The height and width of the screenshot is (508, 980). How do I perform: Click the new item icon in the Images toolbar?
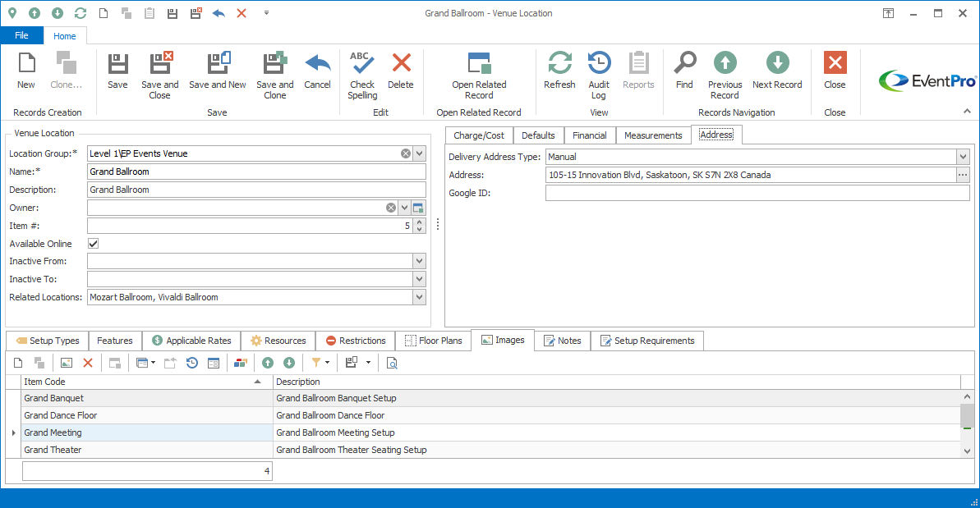[18, 364]
